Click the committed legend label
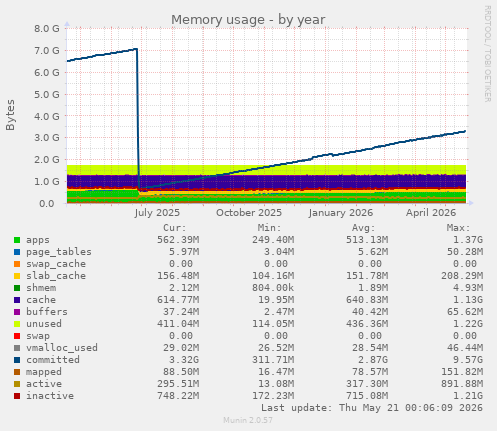The width and height of the screenshot is (497, 431). pos(53,360)
